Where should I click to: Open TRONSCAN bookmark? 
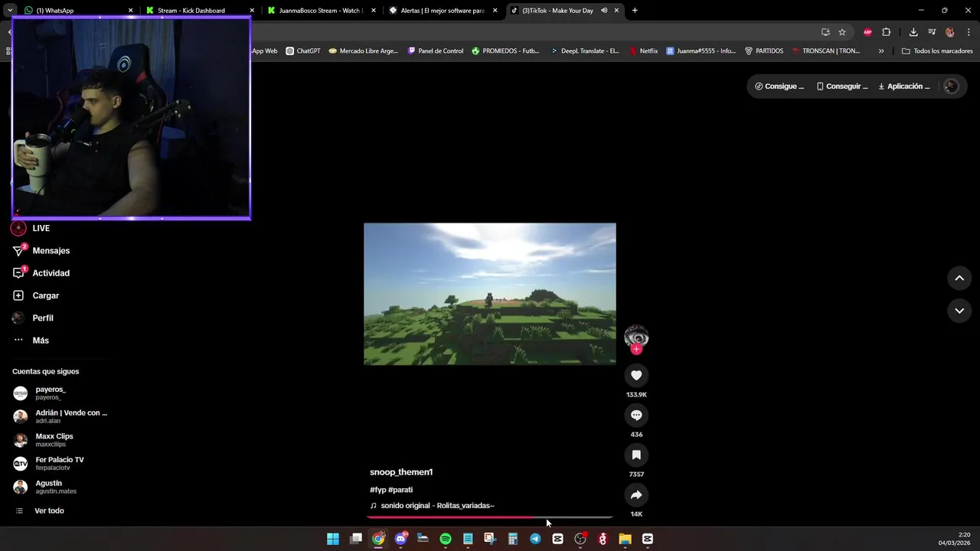tap(826, 51)
